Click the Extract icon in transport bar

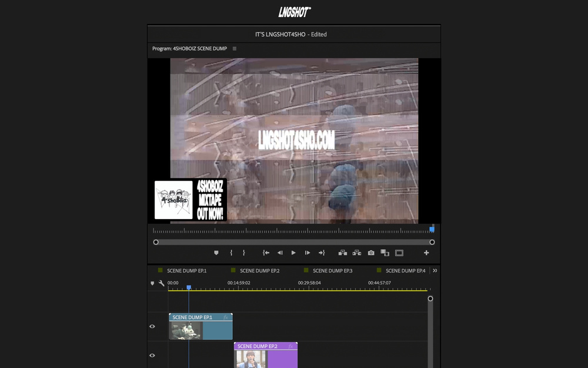click(x=357, y=253)
